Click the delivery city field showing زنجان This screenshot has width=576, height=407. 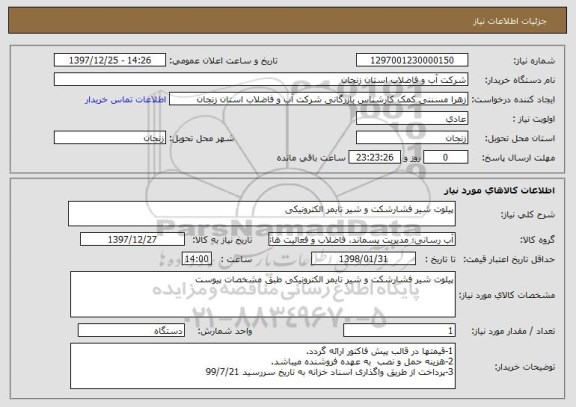click(x=110, y=138)
